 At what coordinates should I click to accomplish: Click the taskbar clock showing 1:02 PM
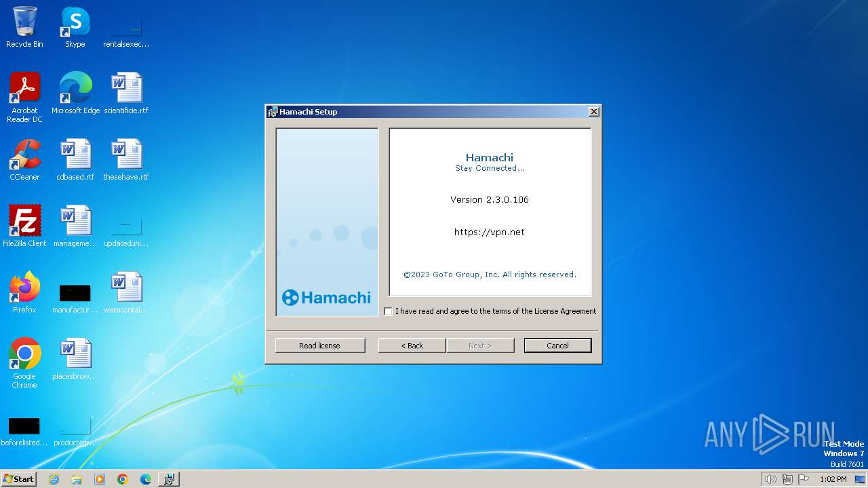pyautogui.click(x=833, y=479)
